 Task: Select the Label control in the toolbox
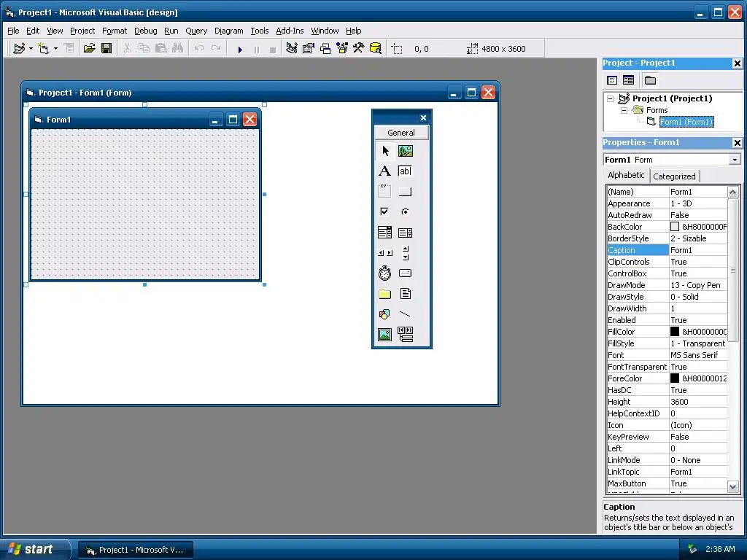coord(385,171)
